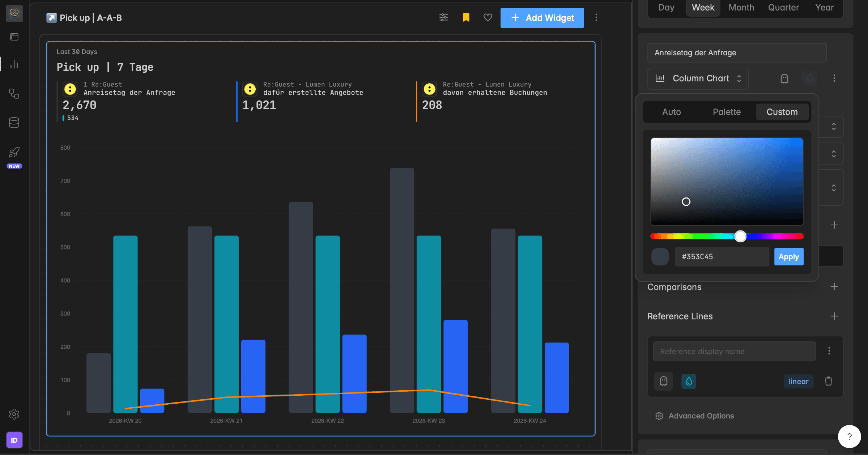Click the ghost icon in reference line row

pos(664,381)
